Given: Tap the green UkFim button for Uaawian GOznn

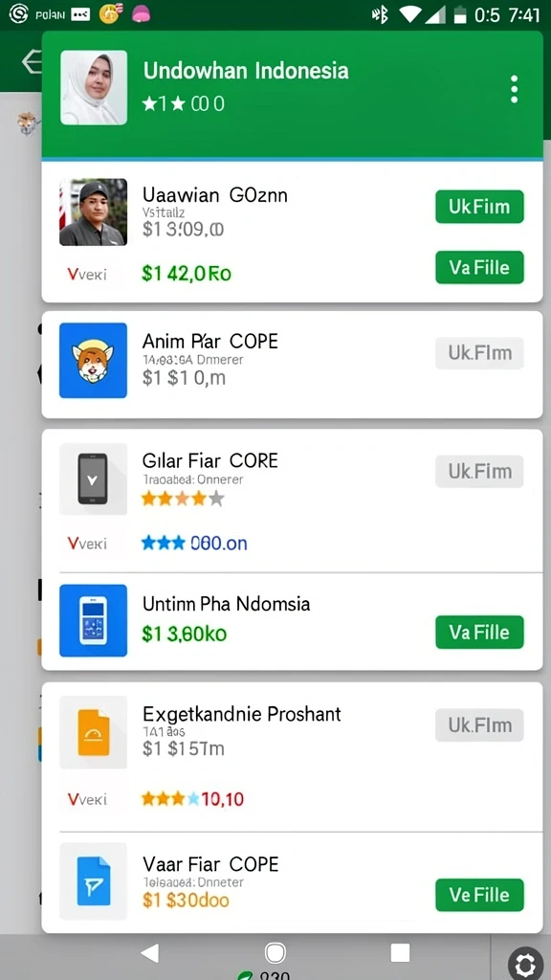Looking at the screenshot, I should point(479,207).
